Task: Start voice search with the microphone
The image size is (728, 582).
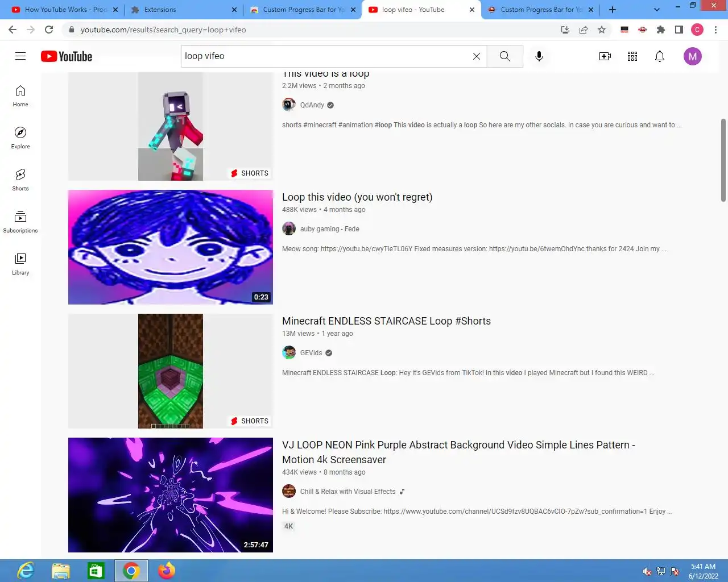Action: [x=539, y=56]
